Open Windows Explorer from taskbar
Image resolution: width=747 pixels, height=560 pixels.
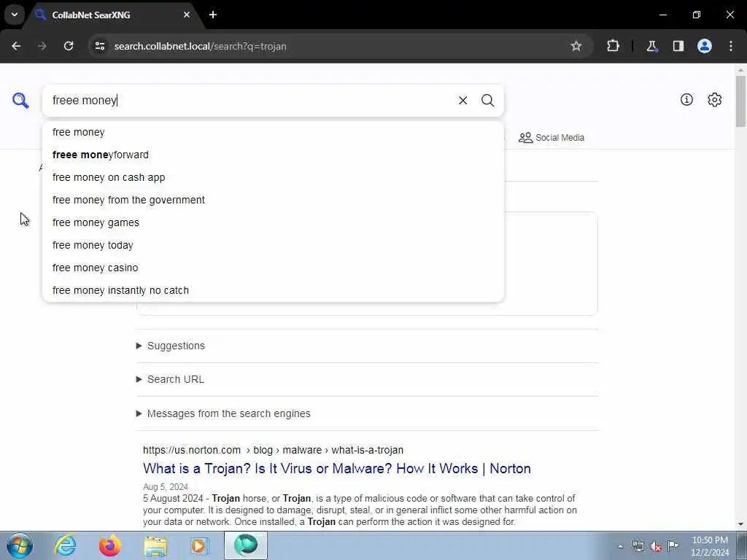pos(155,546)
